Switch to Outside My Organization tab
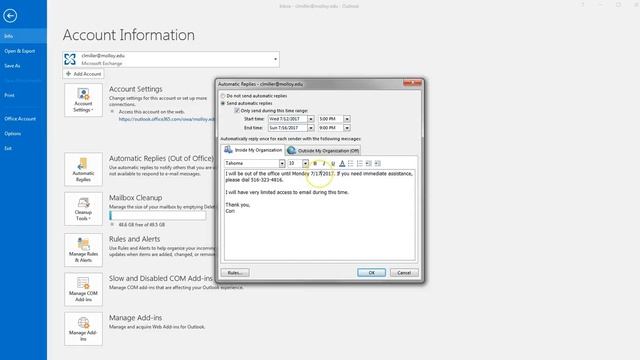 pyautogui.click(x=323, y=151)
